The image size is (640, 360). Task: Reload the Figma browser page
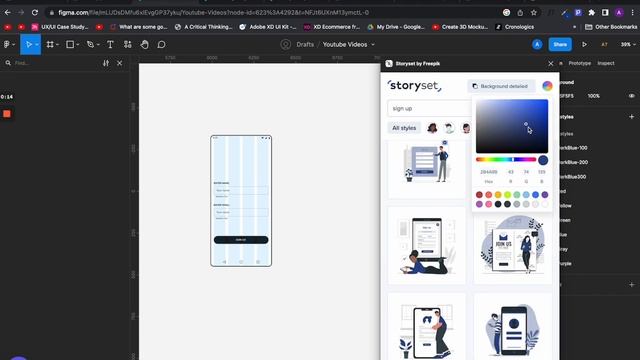35,13
